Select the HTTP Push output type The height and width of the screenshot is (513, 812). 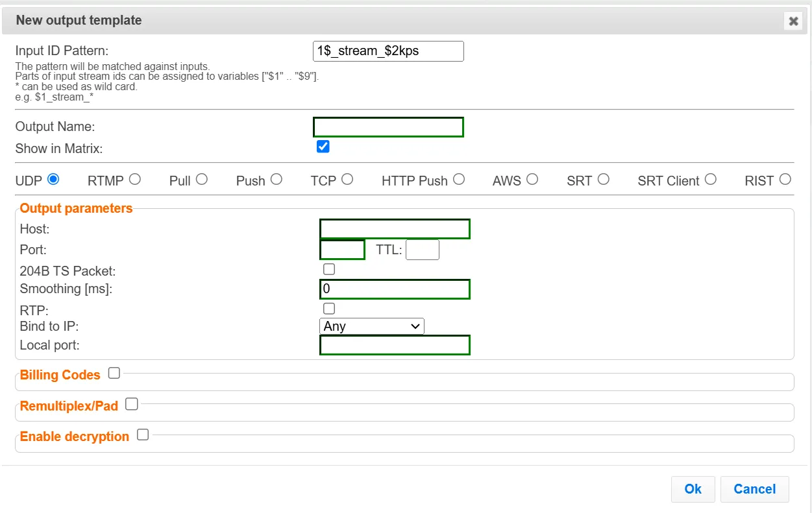point(459,179)
